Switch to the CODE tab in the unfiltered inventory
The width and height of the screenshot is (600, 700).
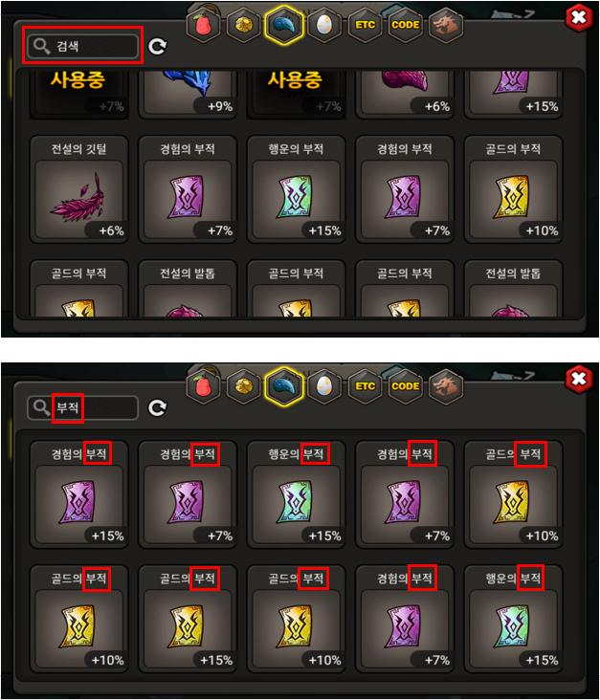[x=405, y=25]
